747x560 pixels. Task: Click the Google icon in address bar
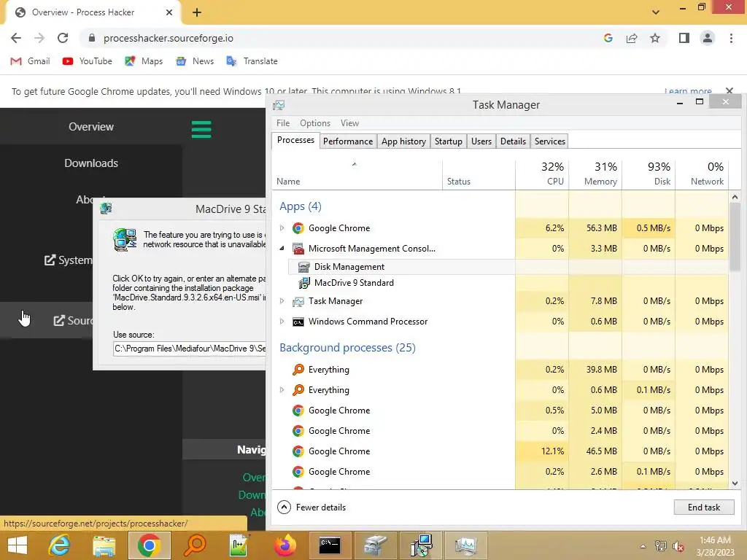point(608,38)
